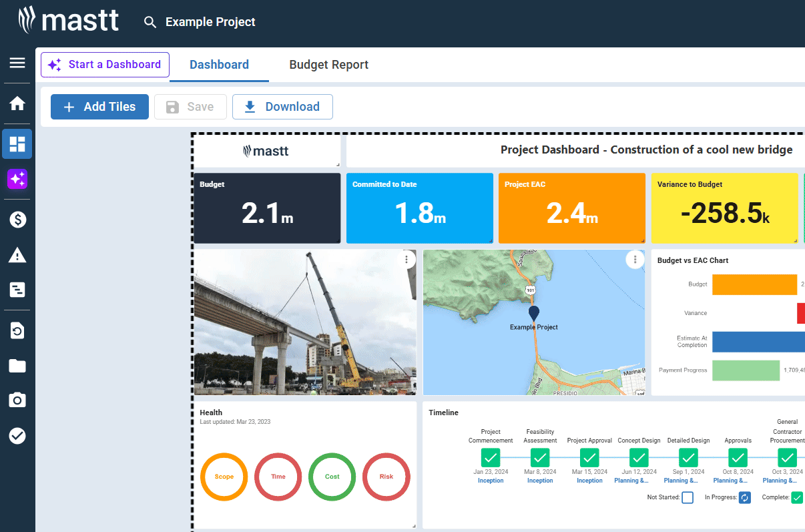Open the folder icon in sidebar

17,366
